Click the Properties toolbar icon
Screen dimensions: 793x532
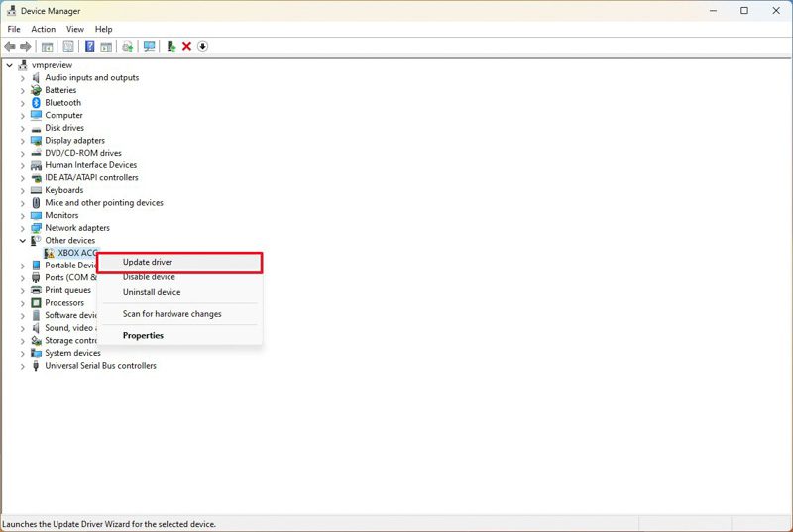click(x=68, y=47)
